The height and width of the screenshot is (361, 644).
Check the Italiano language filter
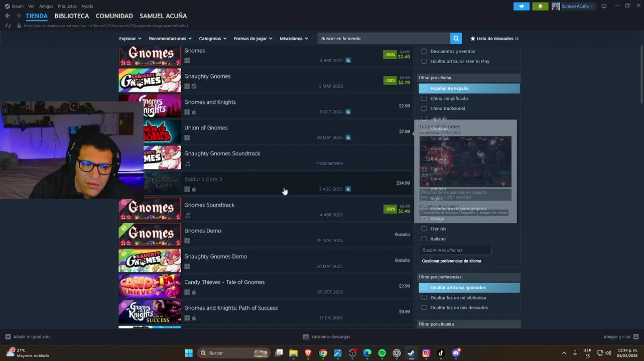pyautogui.click(x=424, y=239)
